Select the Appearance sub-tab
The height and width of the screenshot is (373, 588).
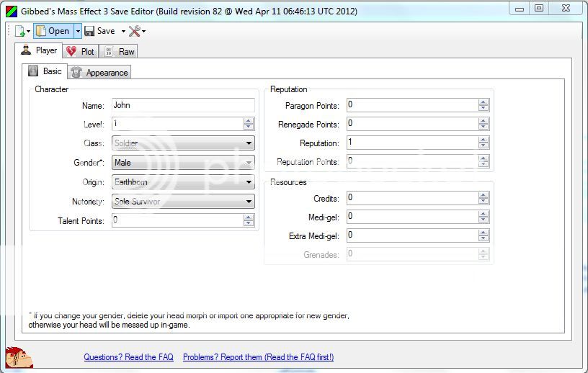[99, 73]
